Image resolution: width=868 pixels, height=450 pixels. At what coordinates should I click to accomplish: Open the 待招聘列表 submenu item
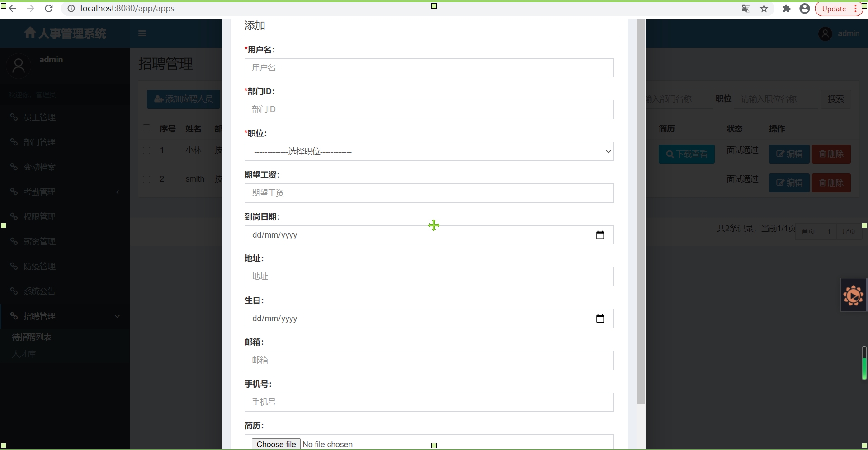point(32,337)
